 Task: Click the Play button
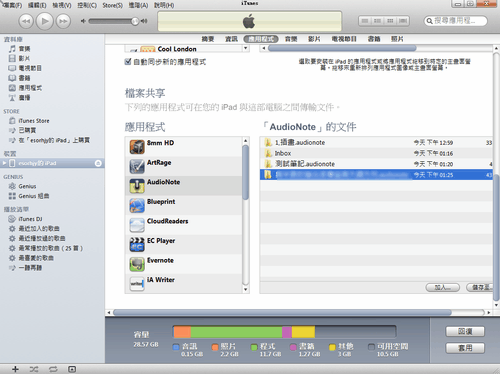44,21
